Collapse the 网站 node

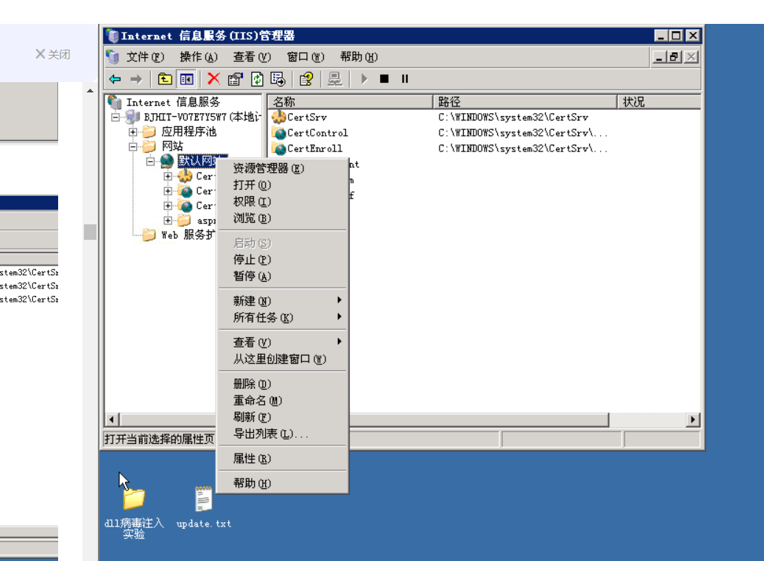coord(133,147)
